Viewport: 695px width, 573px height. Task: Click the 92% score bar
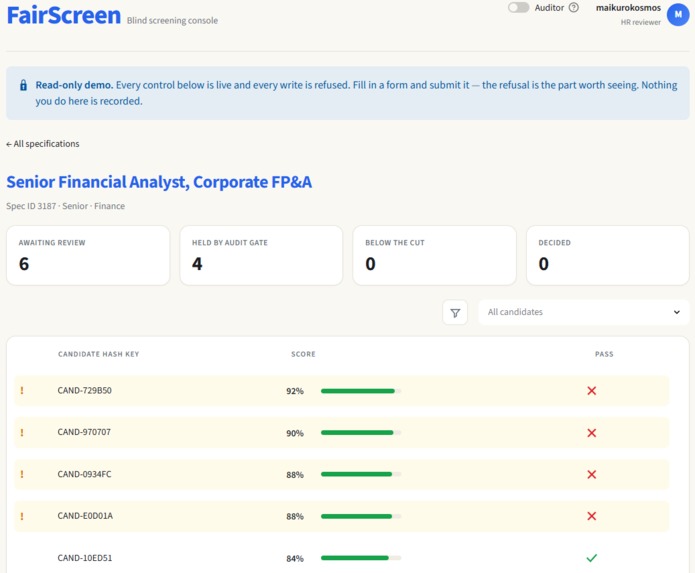click(x=361, y=391)
